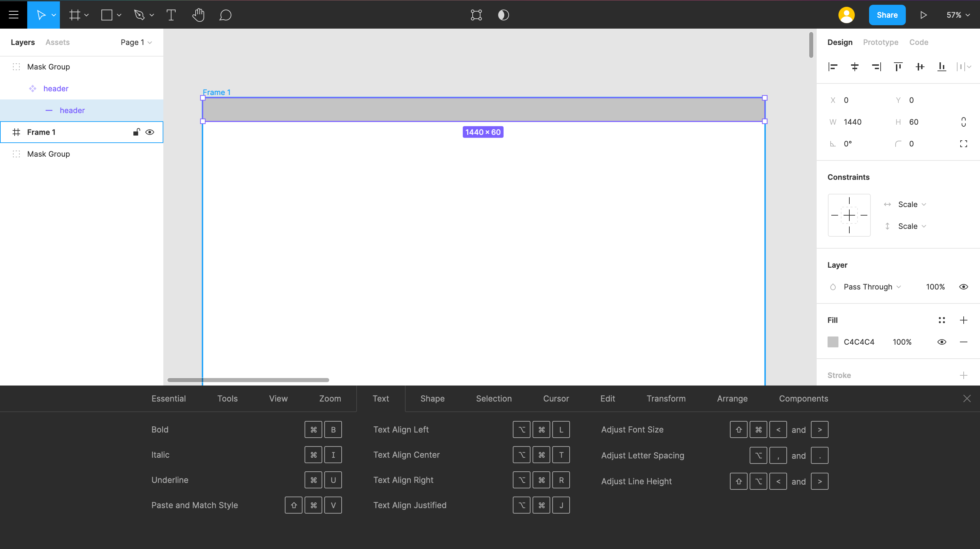The height and width of the screenshot is (549, 980).
Task: Select the bottom Mask Group layer
Action: 82,154
